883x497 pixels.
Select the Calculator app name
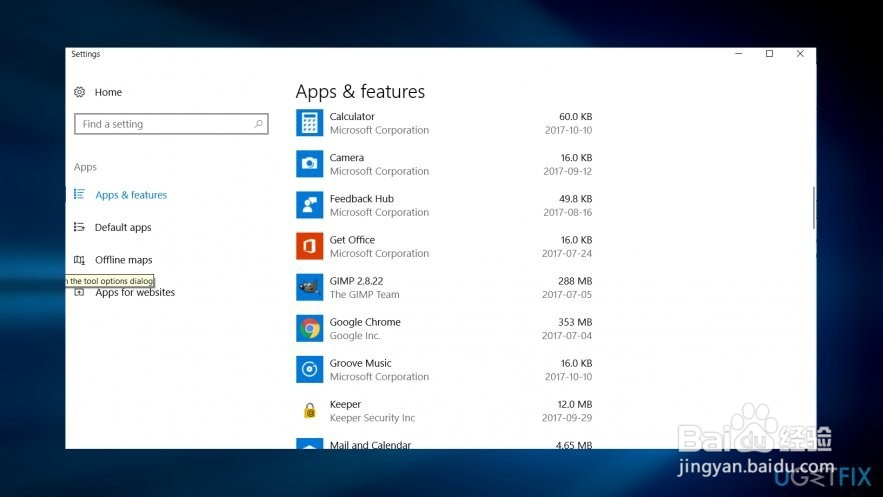[352, 117]
